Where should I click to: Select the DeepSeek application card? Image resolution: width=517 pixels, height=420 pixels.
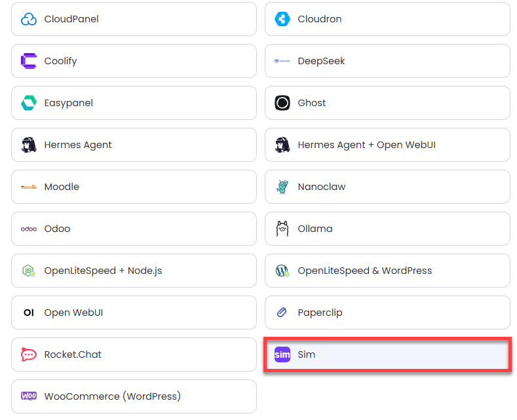387,61
